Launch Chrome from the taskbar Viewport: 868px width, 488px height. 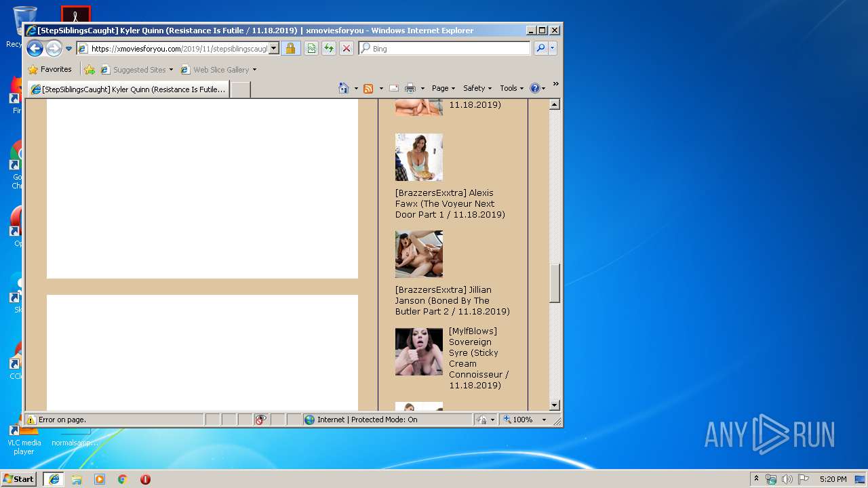[122, 479]
